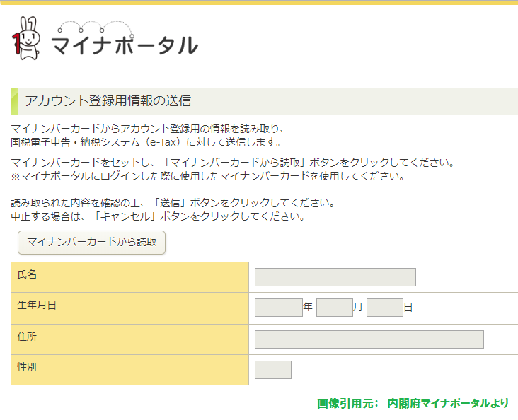This screenshot has width=518, height=420.
Task: Click the 生年月日 row label
Action: (x=37, y=305)
